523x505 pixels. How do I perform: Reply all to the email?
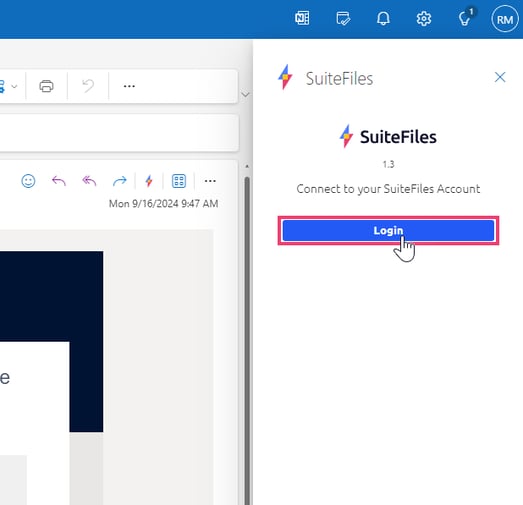[89, 181]
